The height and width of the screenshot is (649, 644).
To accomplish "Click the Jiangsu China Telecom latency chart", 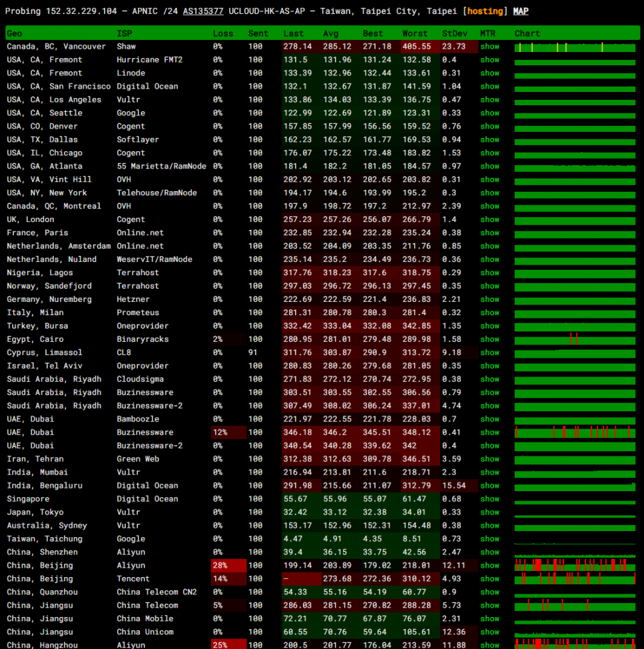I will click(575, 605).
